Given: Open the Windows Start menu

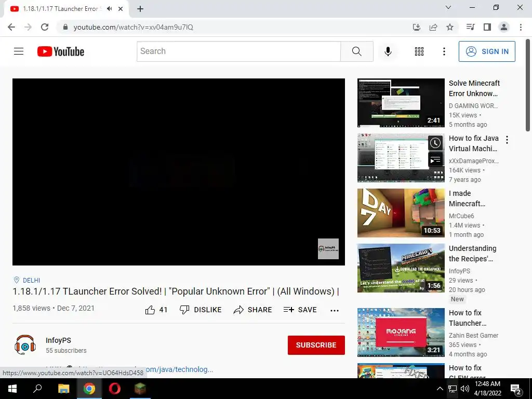Looking at the screenshot, I should (12, 389).
